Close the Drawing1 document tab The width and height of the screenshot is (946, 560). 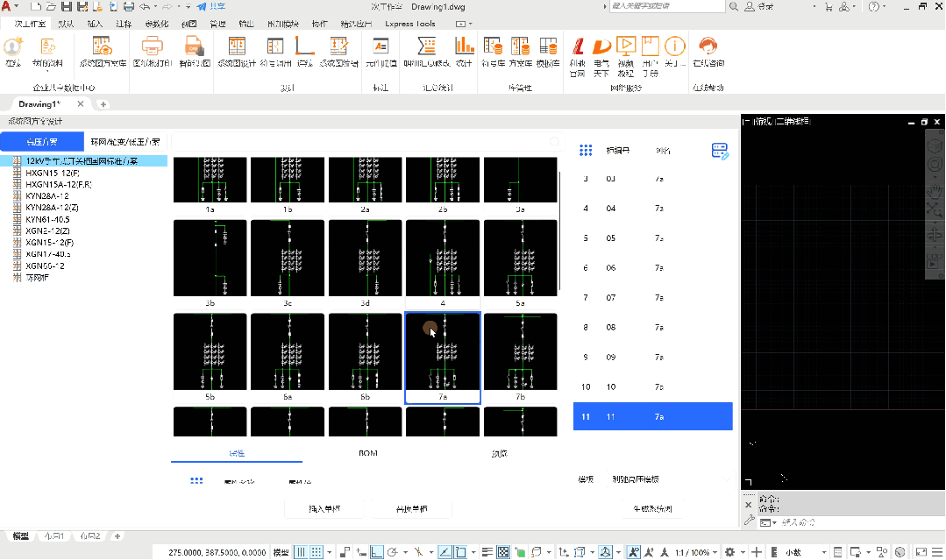(81, 104)
